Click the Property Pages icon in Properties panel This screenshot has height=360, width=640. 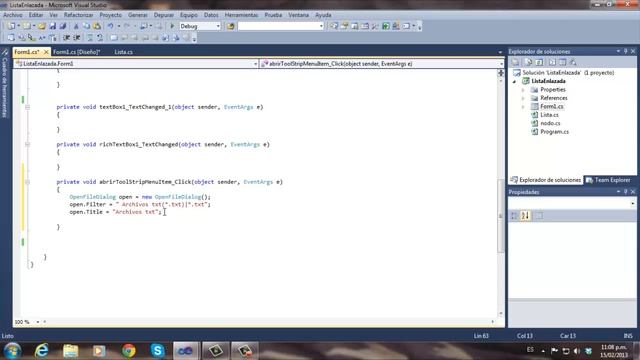[x=539, y=216]
